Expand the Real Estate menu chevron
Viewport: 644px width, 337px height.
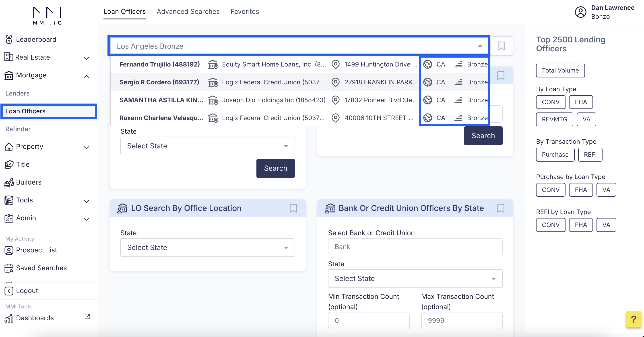coord(87,58)
